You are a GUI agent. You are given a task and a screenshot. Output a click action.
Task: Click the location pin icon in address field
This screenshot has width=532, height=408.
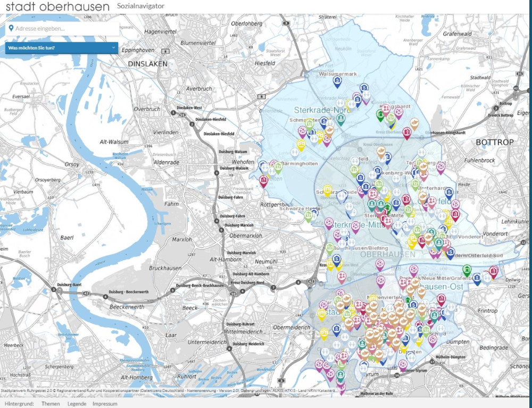pyautogui.click(x=11, y=28)
